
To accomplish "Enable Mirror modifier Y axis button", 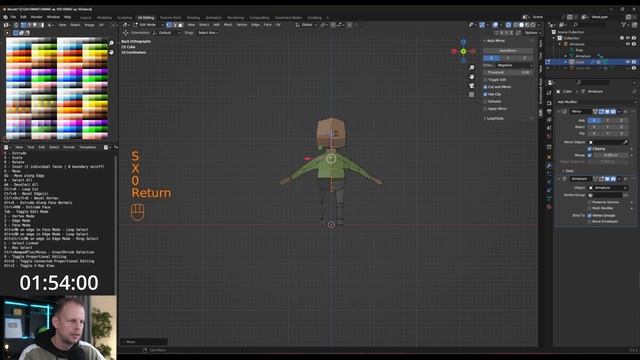I will (607, 120).
